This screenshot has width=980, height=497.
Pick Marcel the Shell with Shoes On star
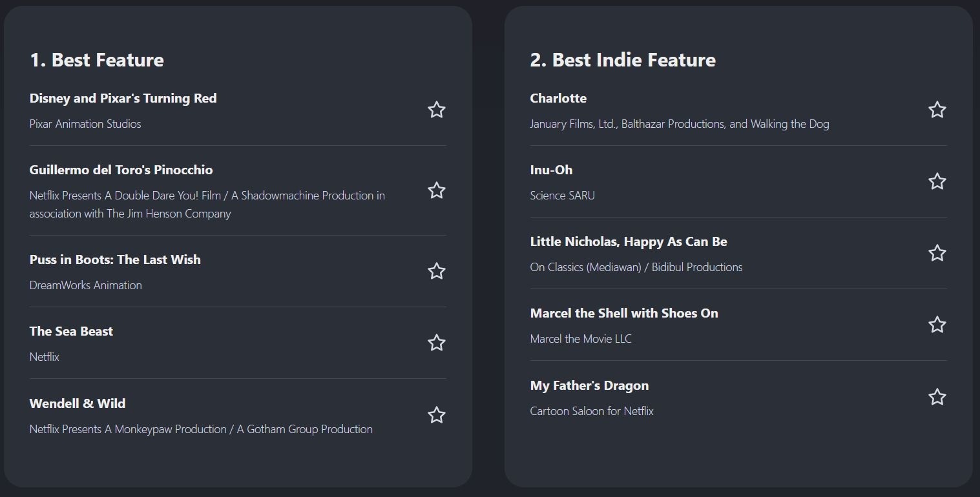point(937,325)
